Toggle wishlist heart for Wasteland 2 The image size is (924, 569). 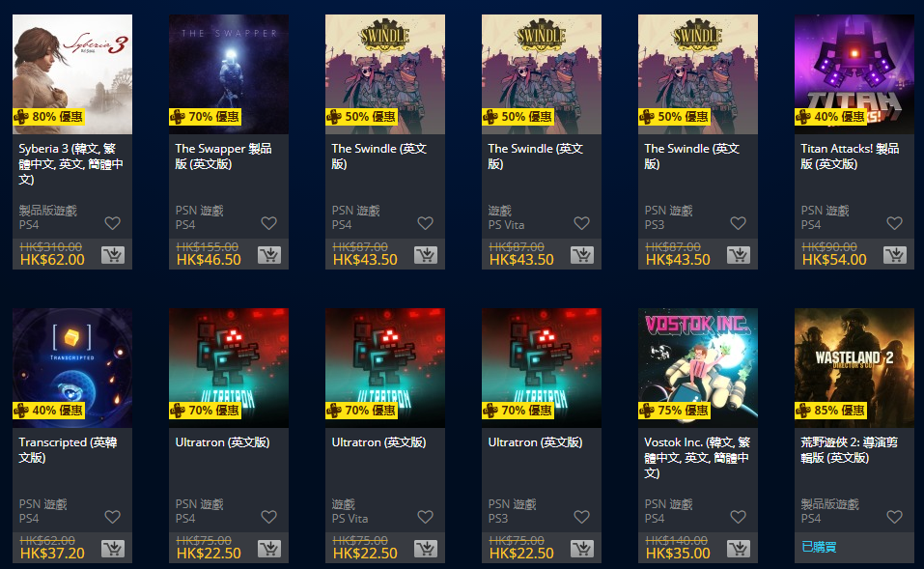coord(894,517)
